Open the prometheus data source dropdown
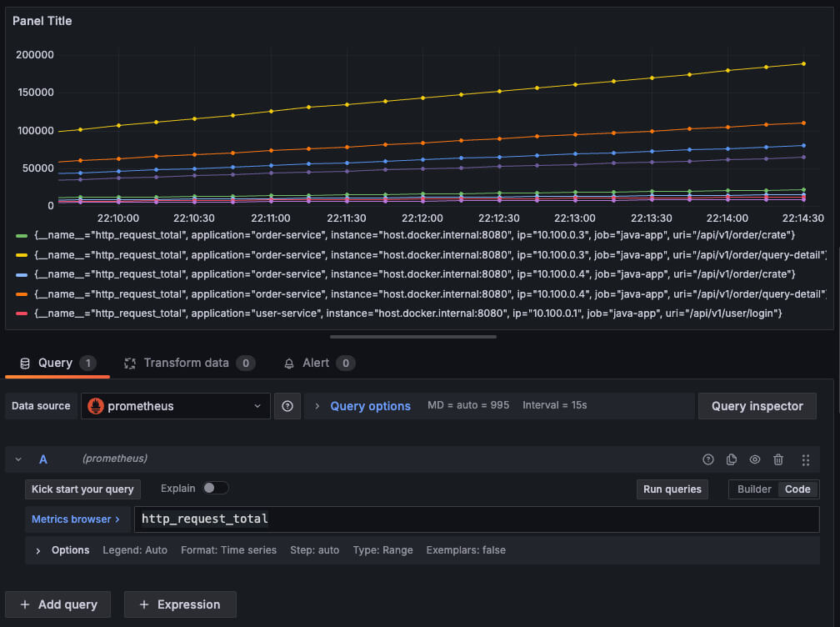The height and width of the screenshot is (627, 840). pyautogui.click(x=175, y=406)
